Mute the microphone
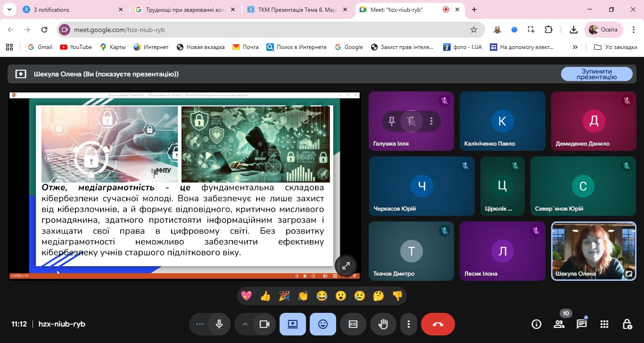The width and height of the screenshot is (644, 343). [219, 324]
